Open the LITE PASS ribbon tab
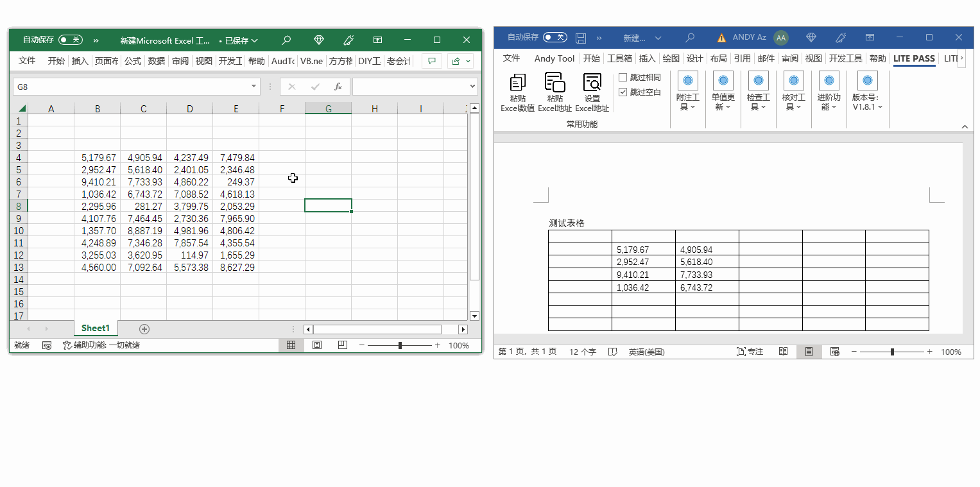The image size is (980, 487). click(x=913, y=58)
